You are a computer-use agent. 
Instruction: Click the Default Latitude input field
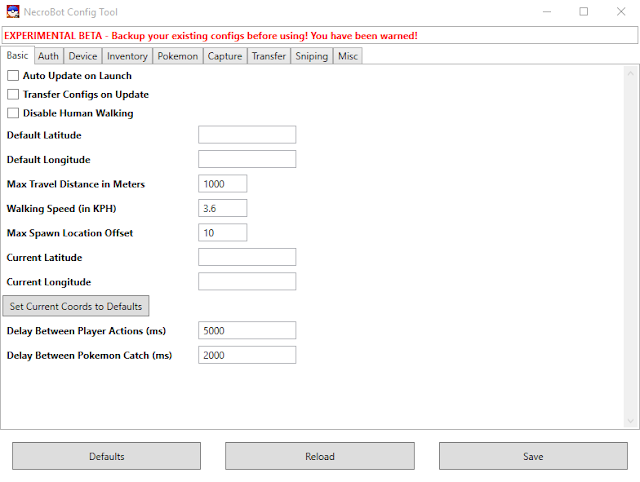click(247, 135)
